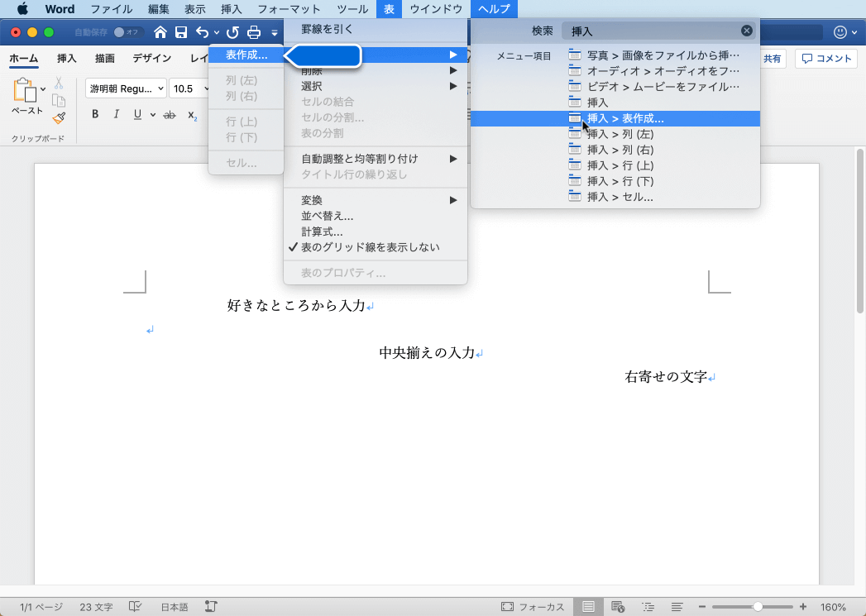Choose 計算式... in the table menu

click(x=376, y=232)
